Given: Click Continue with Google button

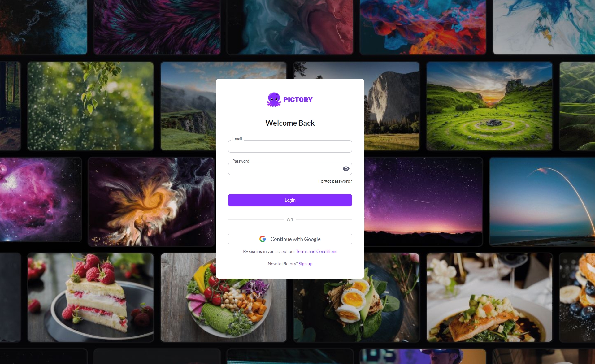Looking at the screenshot, I should click(290, 239).
